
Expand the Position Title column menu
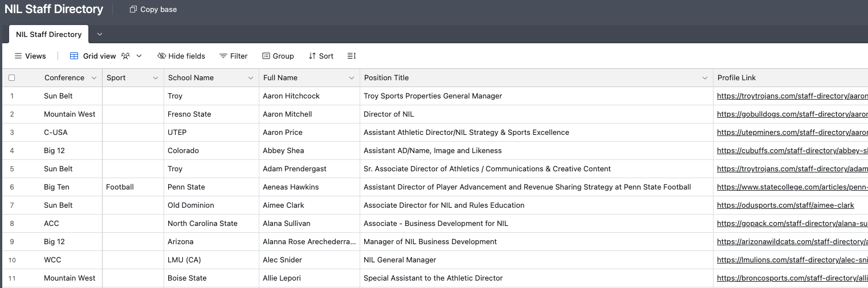click(705, 78)
